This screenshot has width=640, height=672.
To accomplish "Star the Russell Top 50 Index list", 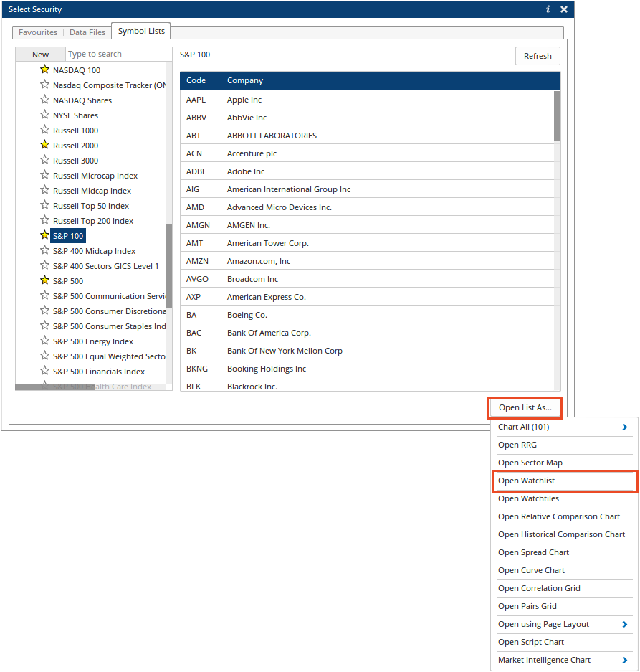I will [44, 205].
